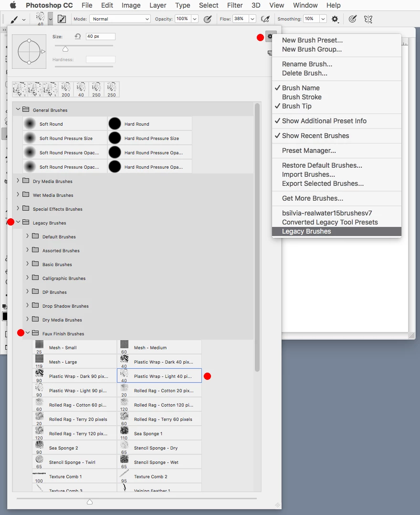Expand the Calligraphic Brushes subfolder

(28, 278)
